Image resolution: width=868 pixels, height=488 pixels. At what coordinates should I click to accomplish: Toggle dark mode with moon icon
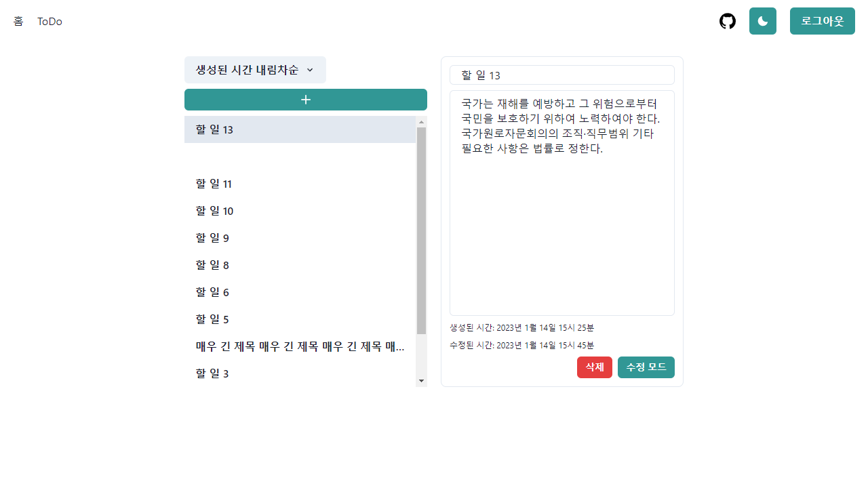coord(763,21)
